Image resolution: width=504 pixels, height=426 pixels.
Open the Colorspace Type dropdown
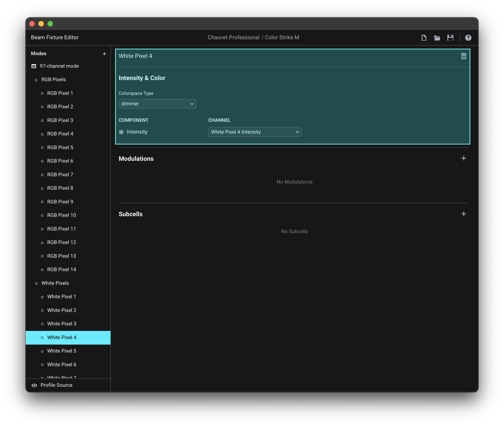(x=157, y=104)
